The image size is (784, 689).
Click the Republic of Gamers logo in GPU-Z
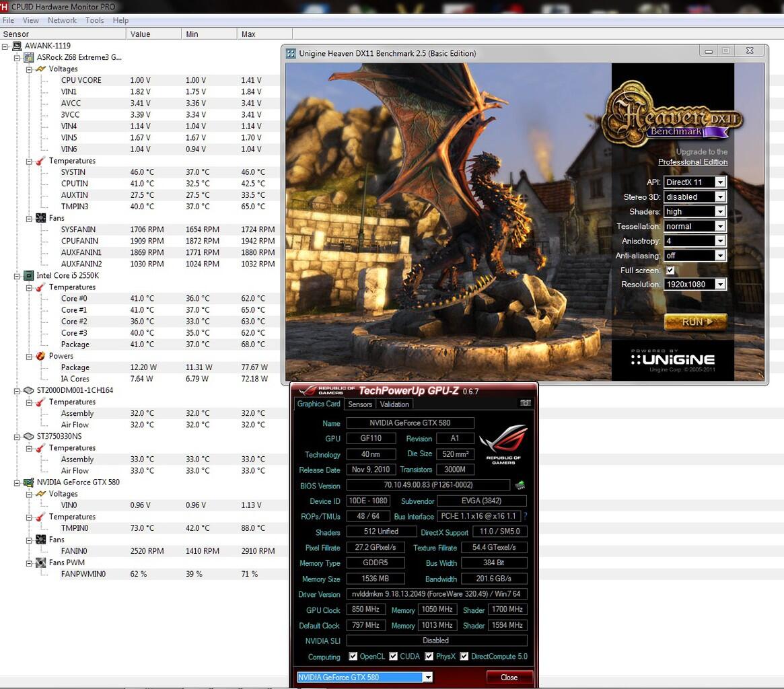503,445
